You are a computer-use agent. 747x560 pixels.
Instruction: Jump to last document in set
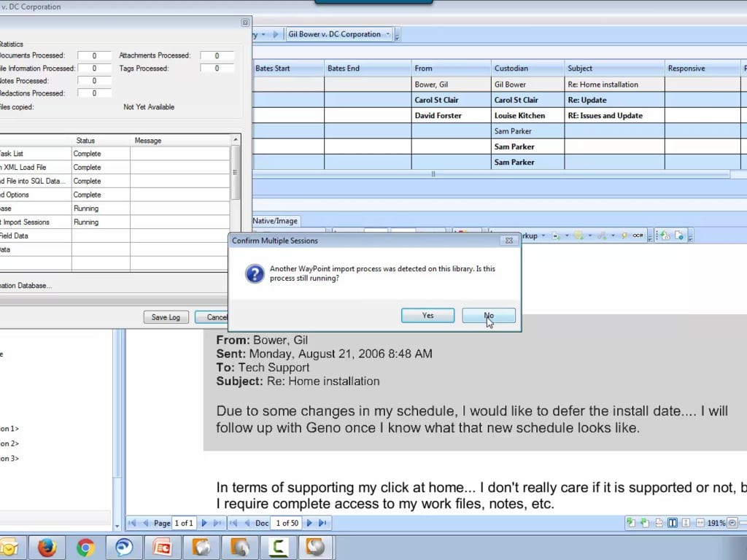(x=322, y=523)
